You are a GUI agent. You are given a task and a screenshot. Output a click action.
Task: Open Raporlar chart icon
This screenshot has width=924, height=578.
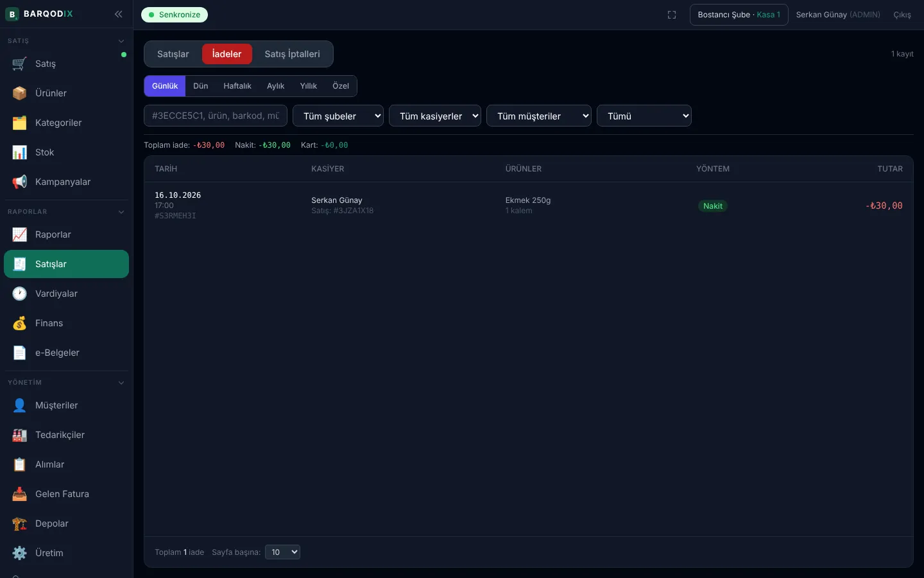click(x=20, y=234)
